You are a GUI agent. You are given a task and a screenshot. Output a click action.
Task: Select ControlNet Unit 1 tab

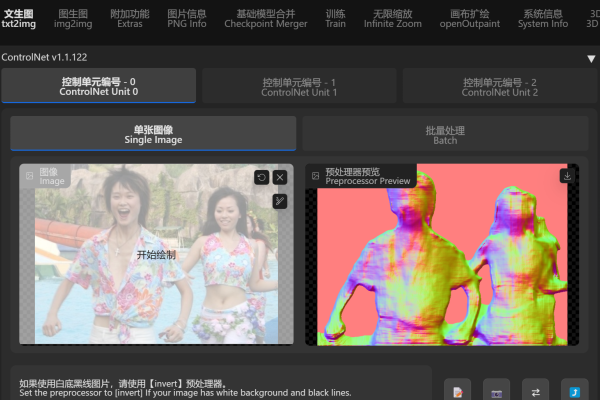299,86
